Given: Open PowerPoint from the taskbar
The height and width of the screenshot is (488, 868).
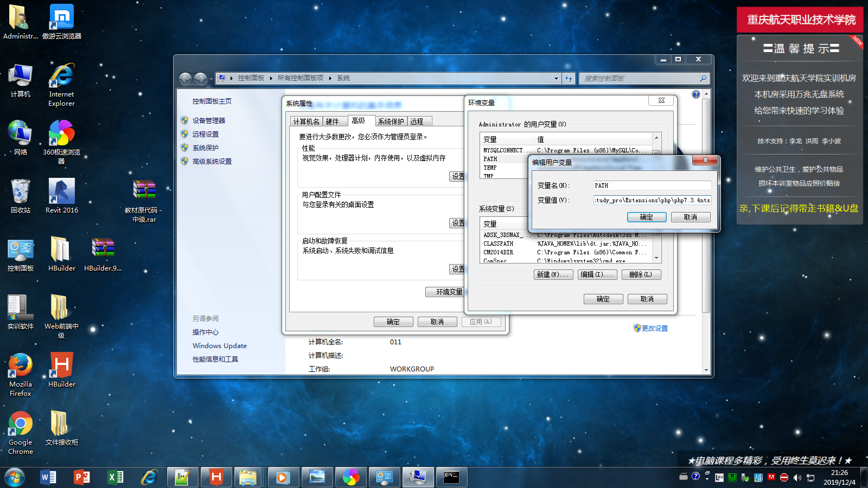Looking at the screenshot, I should click(82, 477).
